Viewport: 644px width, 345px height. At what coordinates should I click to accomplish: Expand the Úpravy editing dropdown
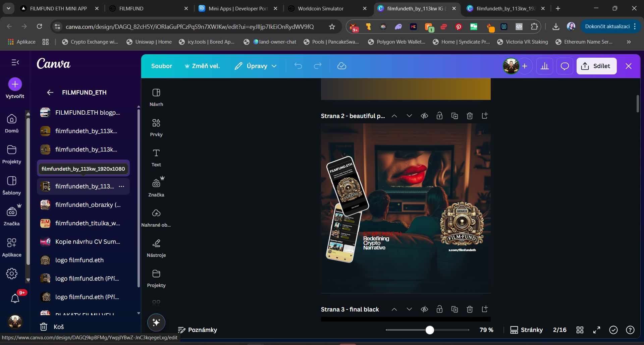pos(256,66)
